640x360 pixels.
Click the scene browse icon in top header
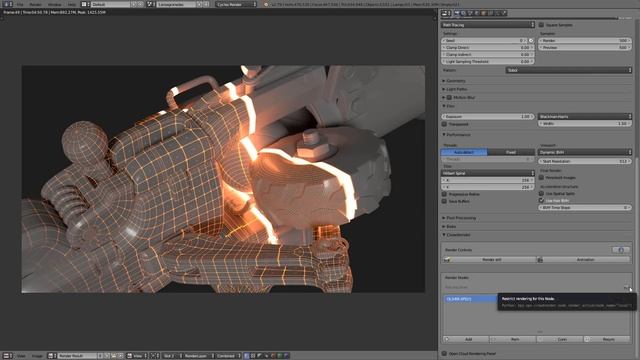[x=151, y=4]
